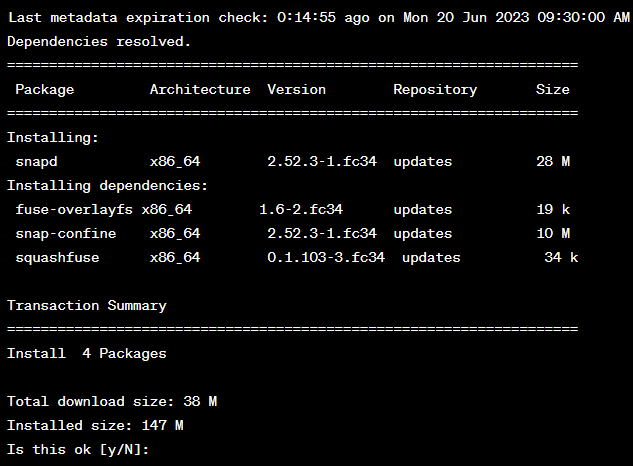This screenshot has height=466, width=633.
Task: Click 'x86_64' in the snapd row
Action: click(175, 162)
